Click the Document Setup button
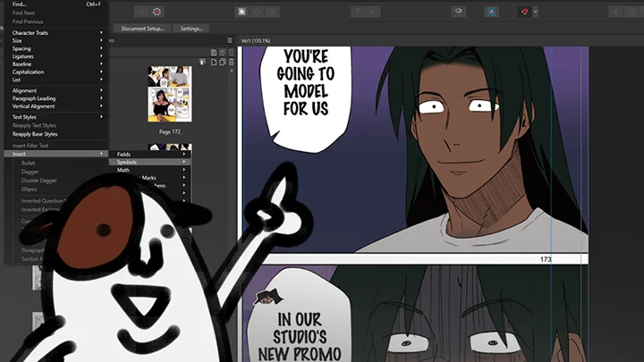Screen dimensions: 644x362 coord(142,29)
